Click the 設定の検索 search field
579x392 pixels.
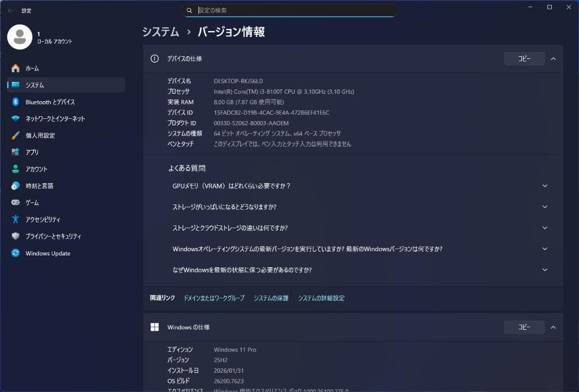(x=289, y=10)
